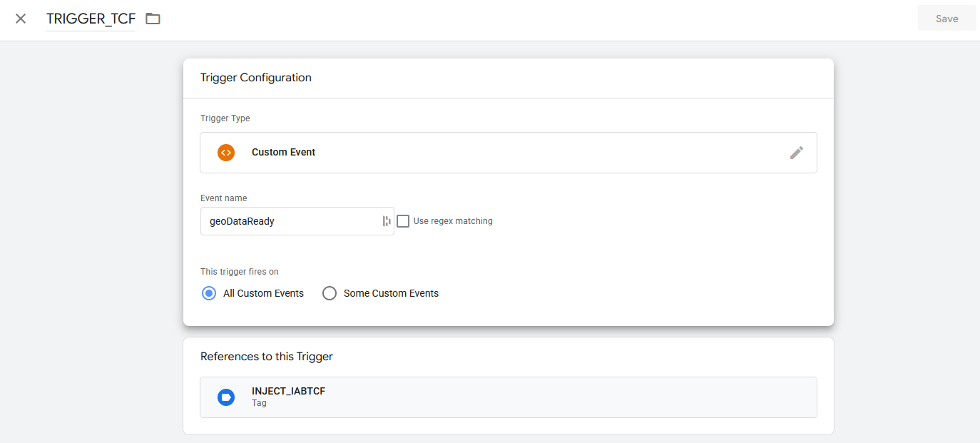
Task: Close the trigger editor with the X icon
Action: click(21, 19)
